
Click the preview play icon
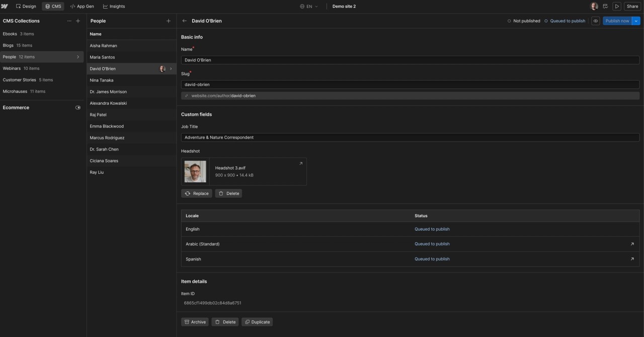pos(617,7)
